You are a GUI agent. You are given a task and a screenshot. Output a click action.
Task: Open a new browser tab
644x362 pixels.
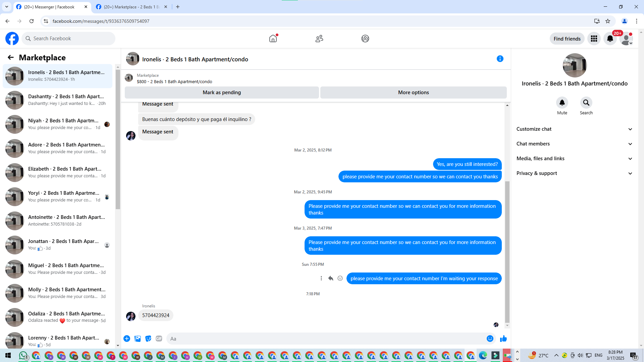(x=178, y=7)
